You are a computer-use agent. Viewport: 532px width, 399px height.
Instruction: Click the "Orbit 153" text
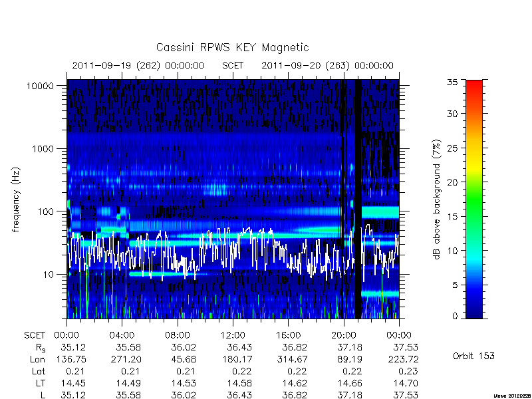tap(473, 356)
